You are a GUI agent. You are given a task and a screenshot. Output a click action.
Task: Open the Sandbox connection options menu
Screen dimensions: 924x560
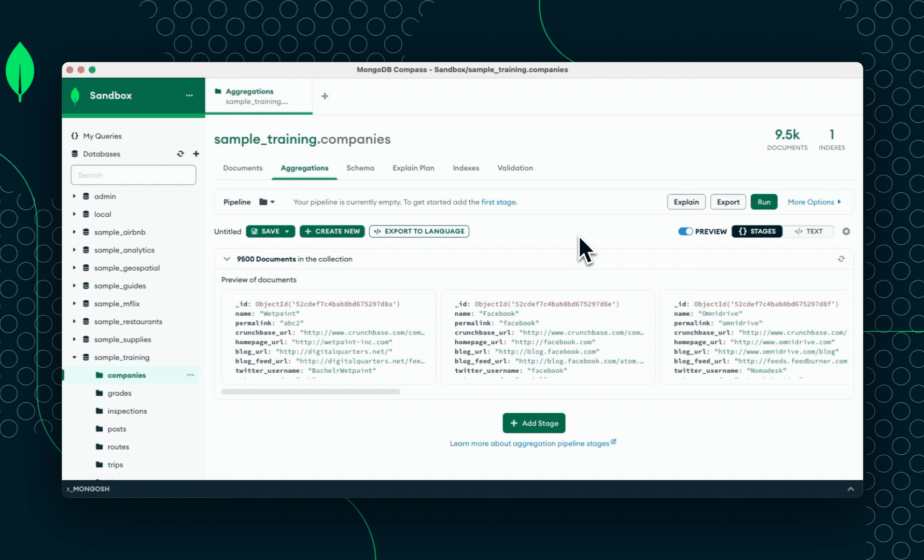coord(189,95)
